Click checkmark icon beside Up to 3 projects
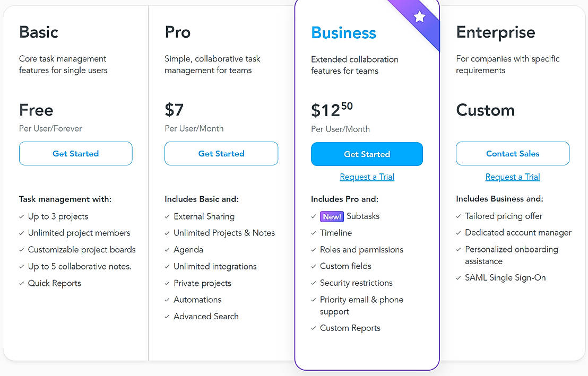588x376 pixels. pos(22,217)
